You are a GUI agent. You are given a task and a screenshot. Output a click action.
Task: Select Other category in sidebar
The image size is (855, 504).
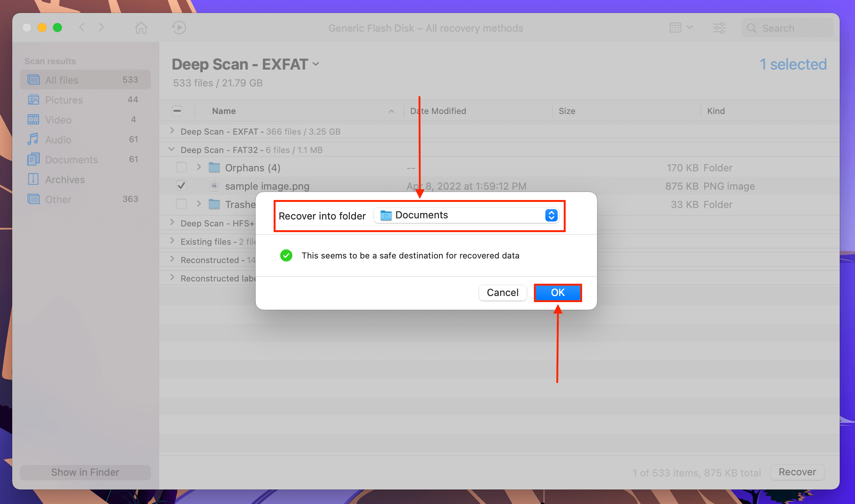[x=85, y=199]
